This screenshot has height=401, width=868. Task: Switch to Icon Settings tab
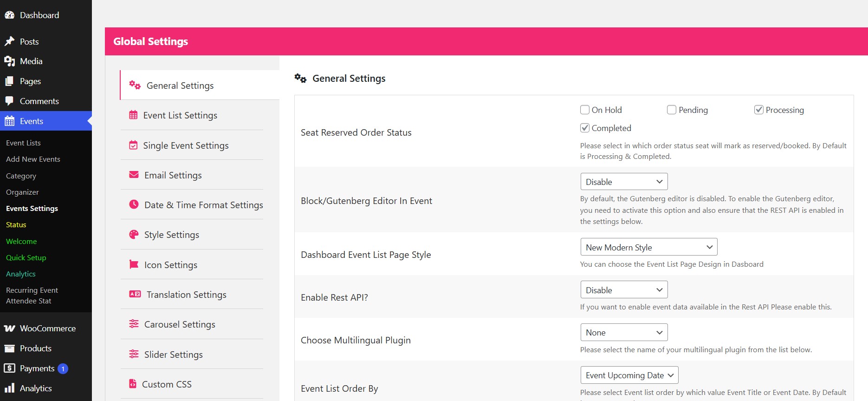192,265
